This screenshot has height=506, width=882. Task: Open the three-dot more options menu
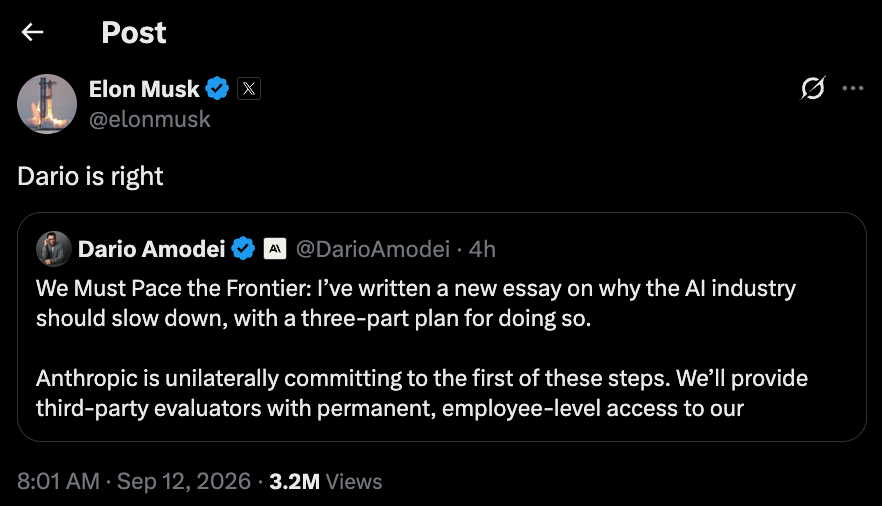(x=853, y=88)
